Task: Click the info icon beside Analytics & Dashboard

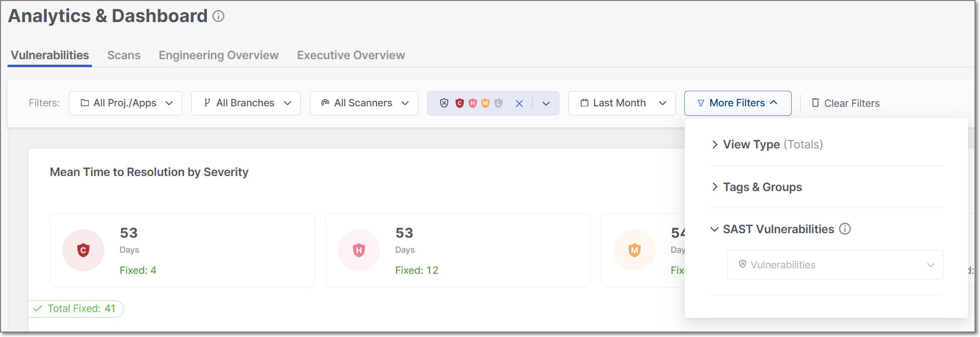Action: (218, 16)
